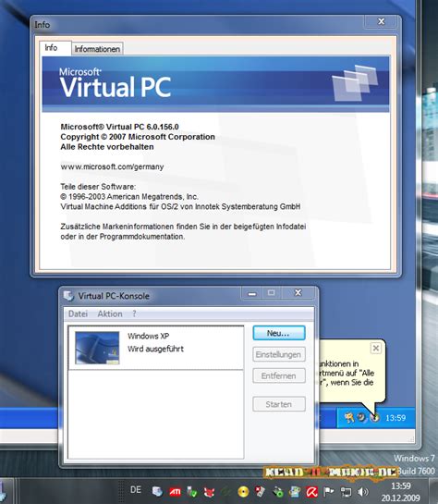The height and width of the screenshot is (504, 438).
Task: Click the date 20.12.2009 in taskbar
Action: [x=400, y=498]
